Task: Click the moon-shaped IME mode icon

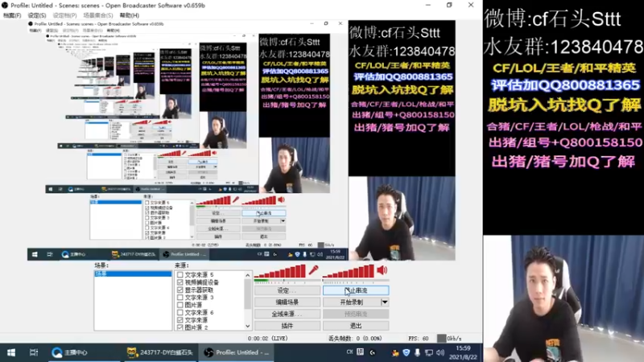Action: pos(373,352)
